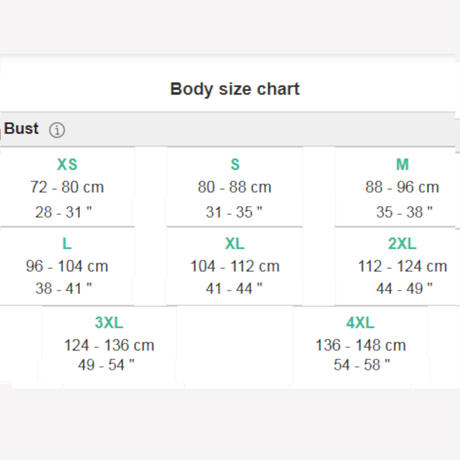Click the 136 - 148 cm measurement
Screen dimensions: 460x460
tap(361, 345)
